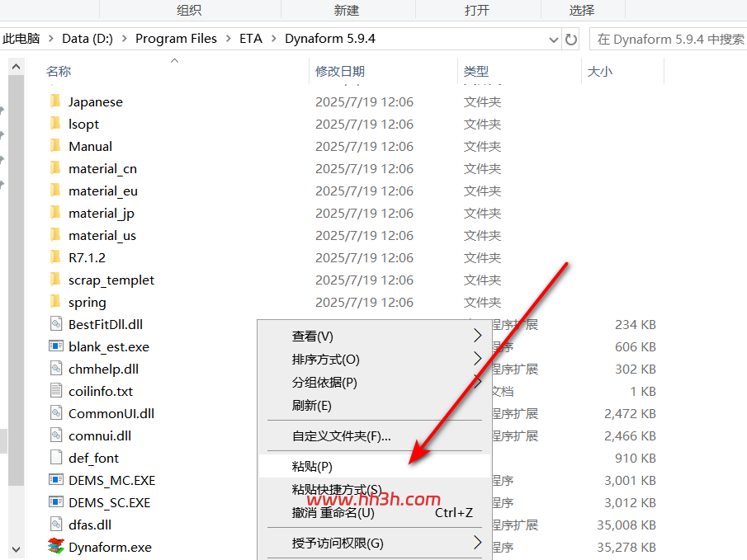
Task: Click the CommonUI.dll file icon
Action: coord(56,413)
